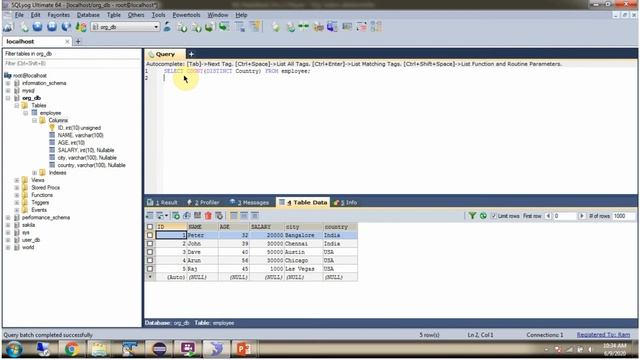Click the refresh object browser toolbar icon
Viewport: 640px width, 360px height.
[x=81, y=27]
